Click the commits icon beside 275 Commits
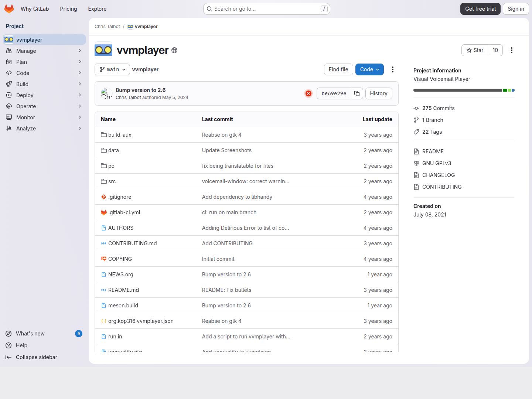The image size is (532, 399). (416, 108)
